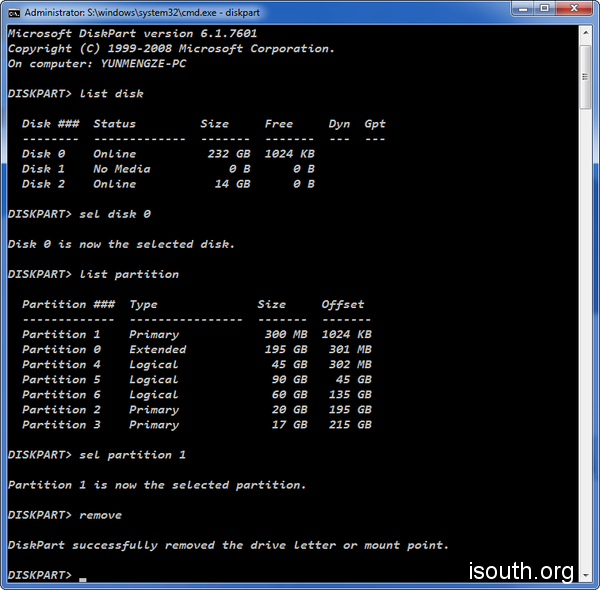Screen dimensions: 600x590
Task: Click 'Disk 0 is now the selected disk.'
Action: [x=121, y=244]
